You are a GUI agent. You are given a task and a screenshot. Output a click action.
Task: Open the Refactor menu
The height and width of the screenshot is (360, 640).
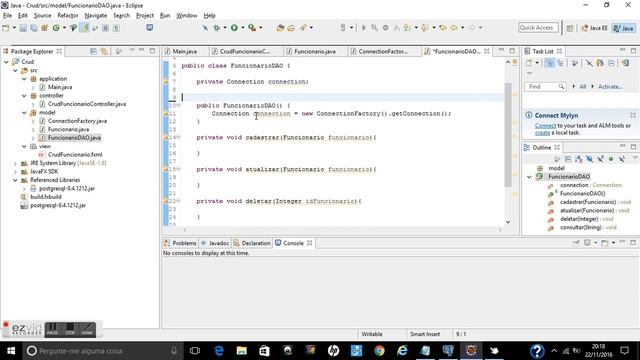[x=68, y=16]
